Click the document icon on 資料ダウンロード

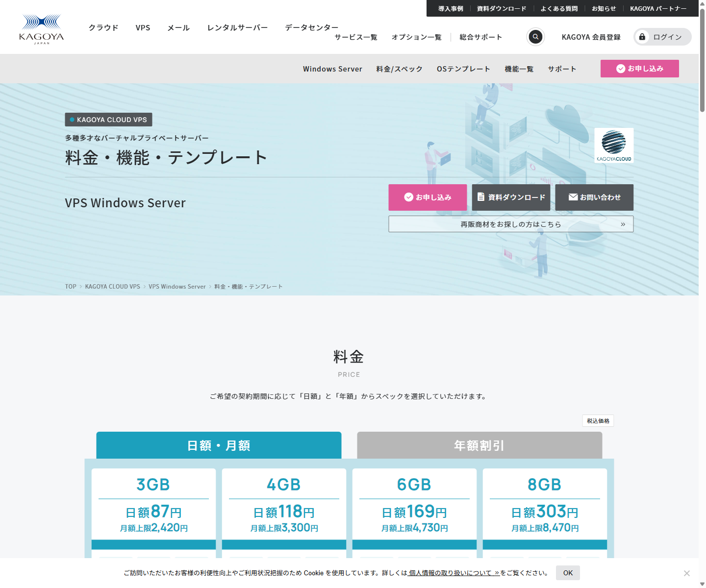(x=481, y=196)
